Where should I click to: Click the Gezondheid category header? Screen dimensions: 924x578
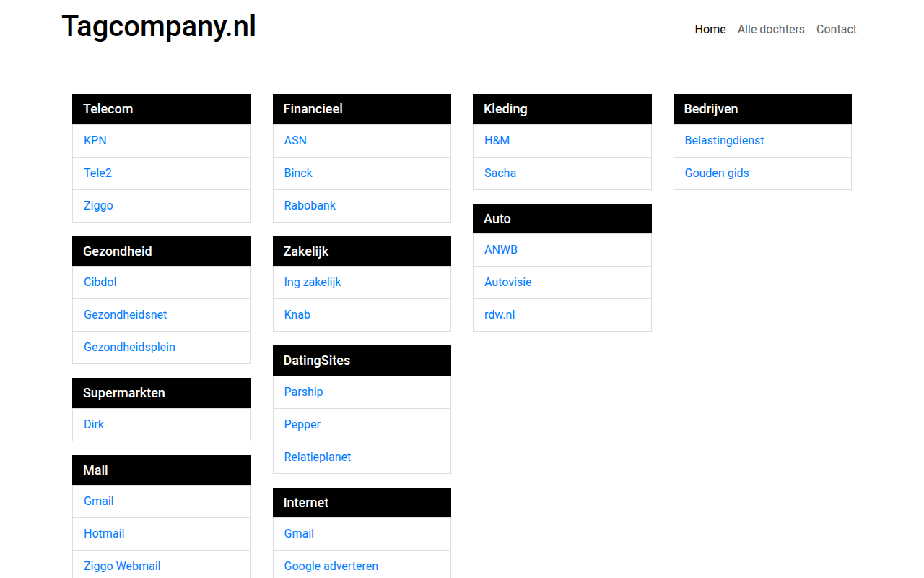[x=162, y=251]
